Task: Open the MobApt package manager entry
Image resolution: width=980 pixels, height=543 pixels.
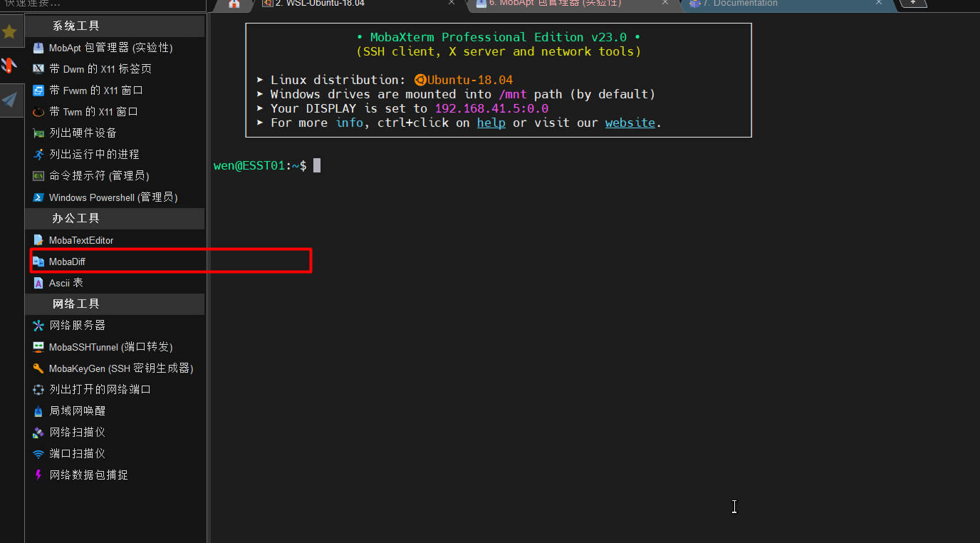Action: tap(110, 48)
